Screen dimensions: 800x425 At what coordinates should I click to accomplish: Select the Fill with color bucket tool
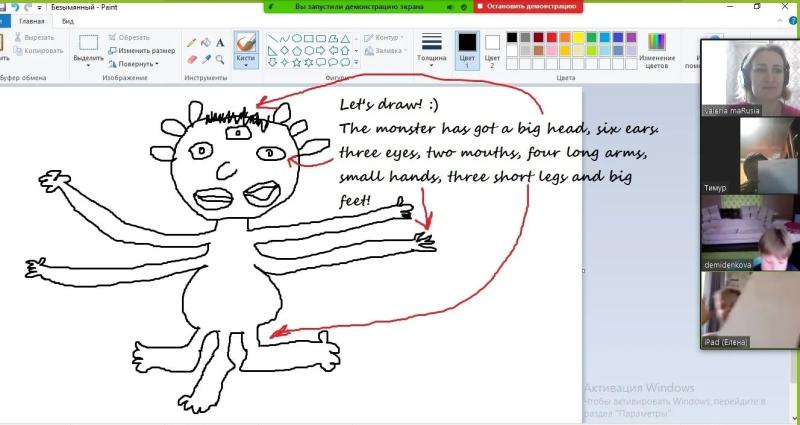[x=206, y=43]
